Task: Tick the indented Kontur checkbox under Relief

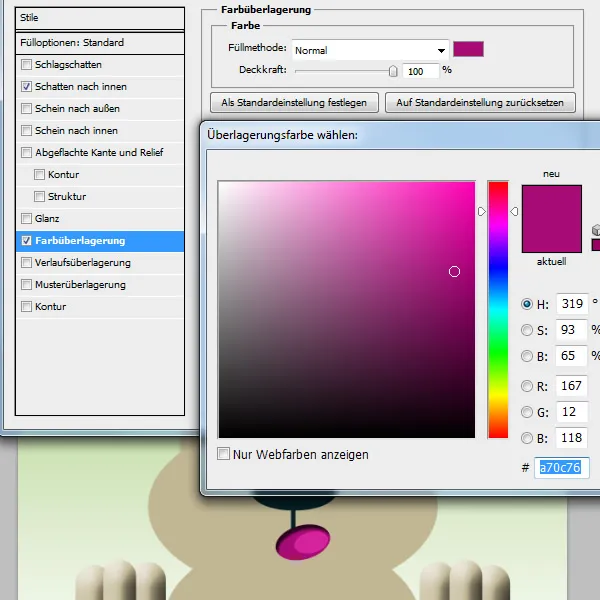Action: (39, 174)
